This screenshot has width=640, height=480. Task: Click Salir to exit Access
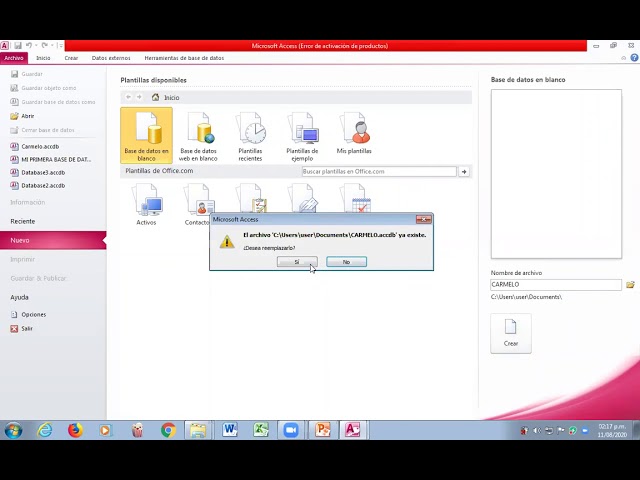22,328
